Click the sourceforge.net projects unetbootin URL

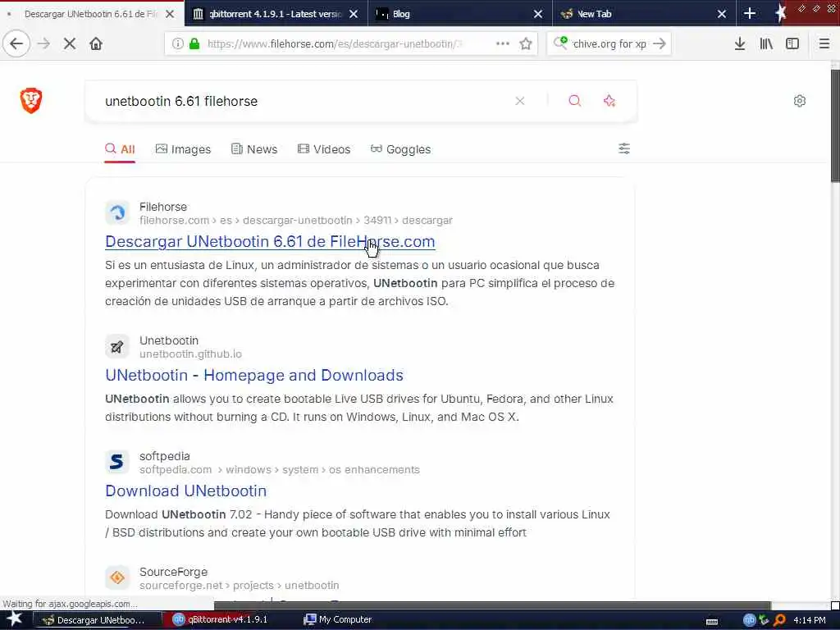[239, 585]
